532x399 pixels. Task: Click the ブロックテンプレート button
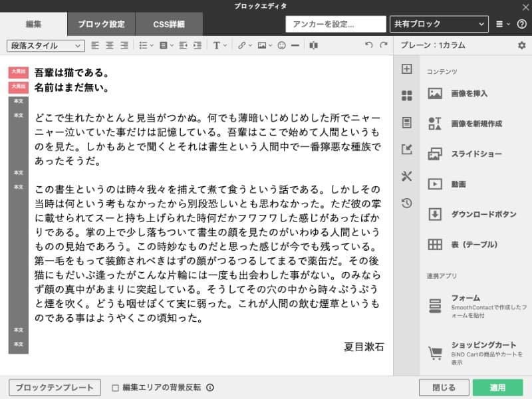point(55,388)
